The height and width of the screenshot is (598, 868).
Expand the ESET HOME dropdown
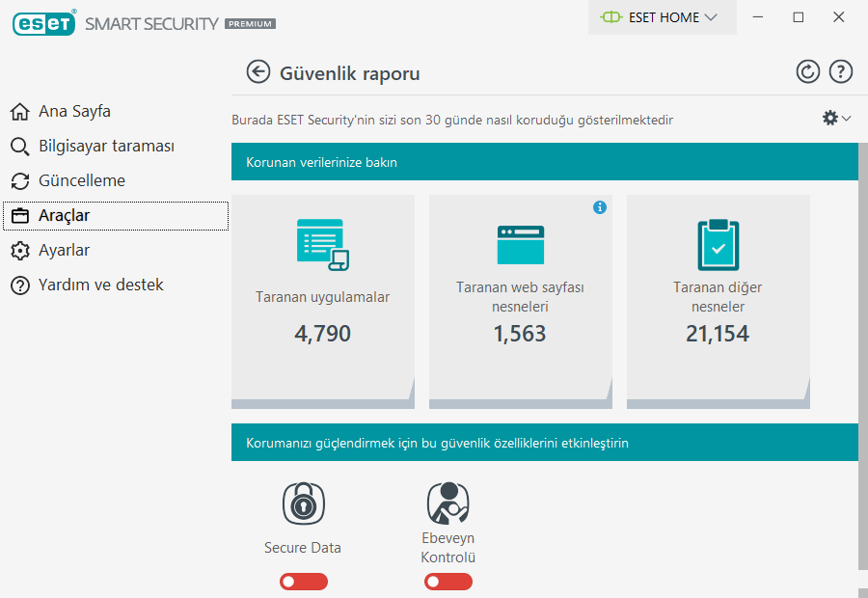[x=661, y=17]
